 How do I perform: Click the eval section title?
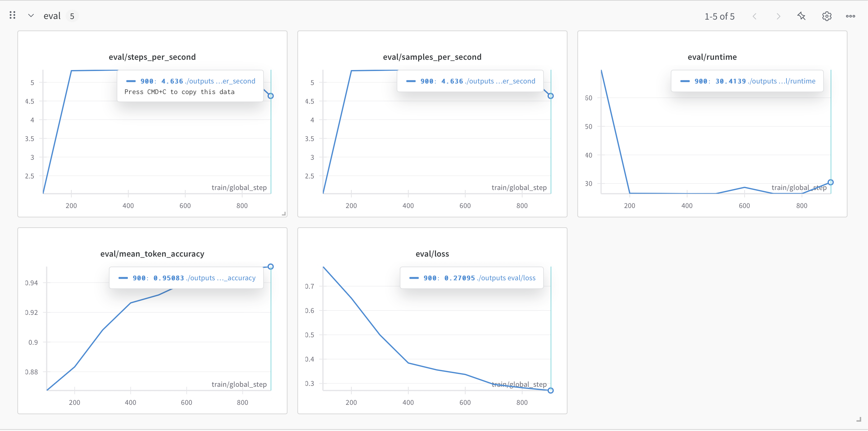pos(52,16)
